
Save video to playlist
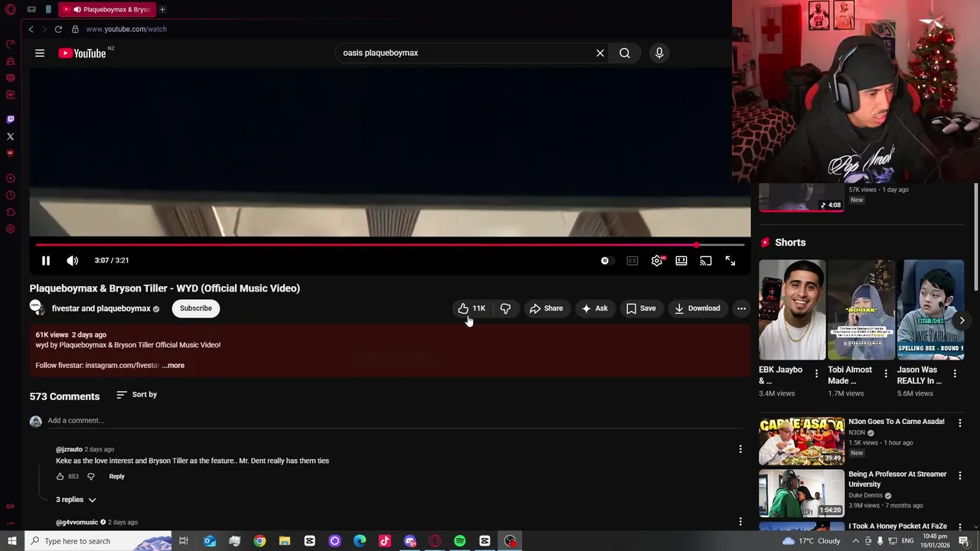pos(641,308)
